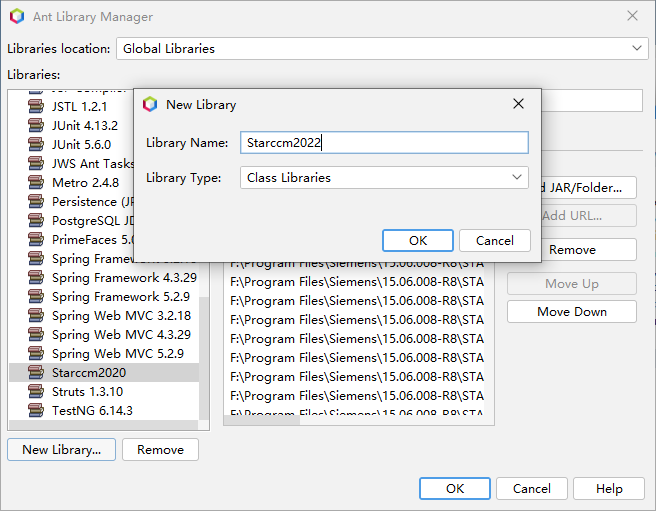Select JUnit 5.6.0 library
This screenshot has height=511, width=656.
(82, 144)
